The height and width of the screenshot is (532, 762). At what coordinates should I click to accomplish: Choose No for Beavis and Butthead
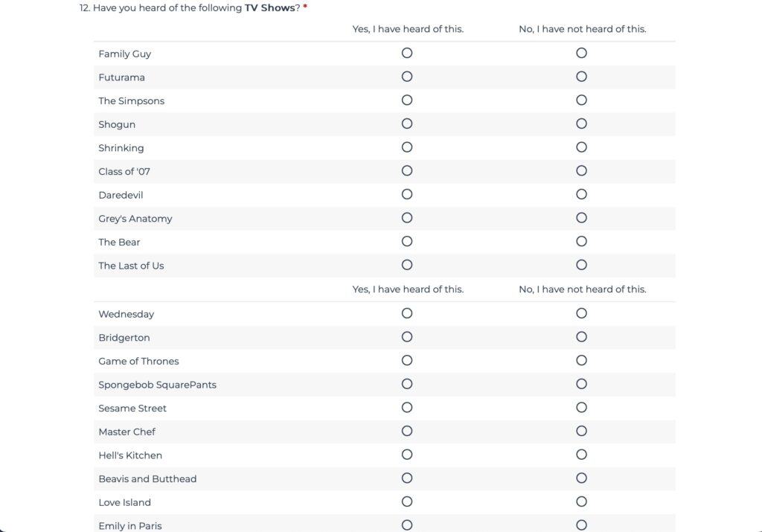point(581,478)
